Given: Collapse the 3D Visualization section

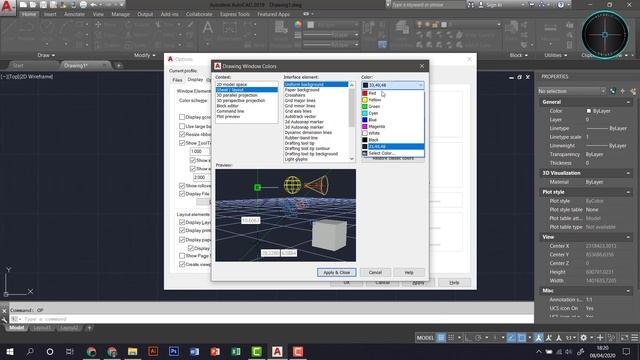Looking at the screenshot, I should 628,173.
